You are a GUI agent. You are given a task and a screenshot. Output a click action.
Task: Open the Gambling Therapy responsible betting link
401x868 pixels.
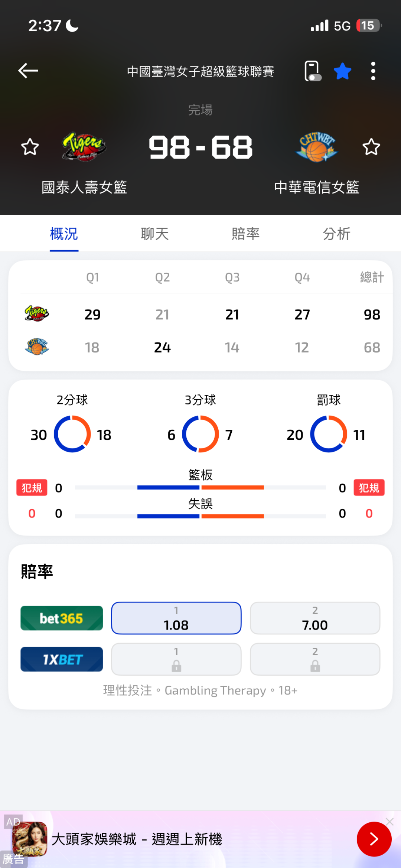[215, 690]
